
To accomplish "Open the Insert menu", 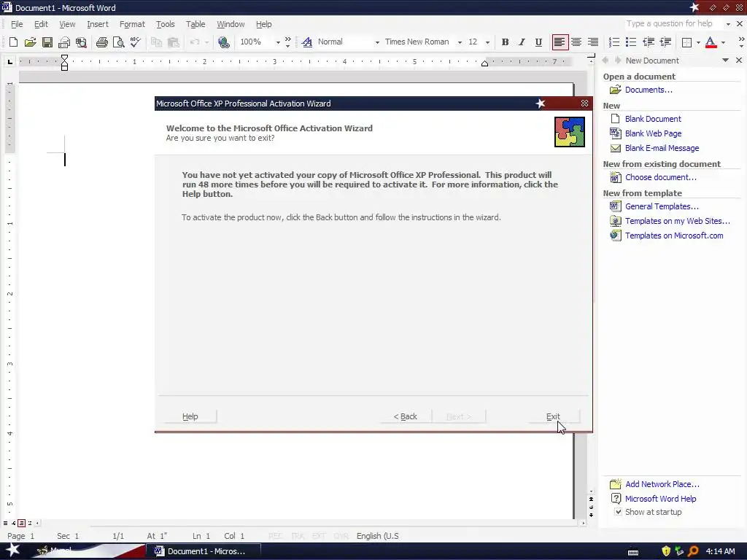I will pos(98,24).
